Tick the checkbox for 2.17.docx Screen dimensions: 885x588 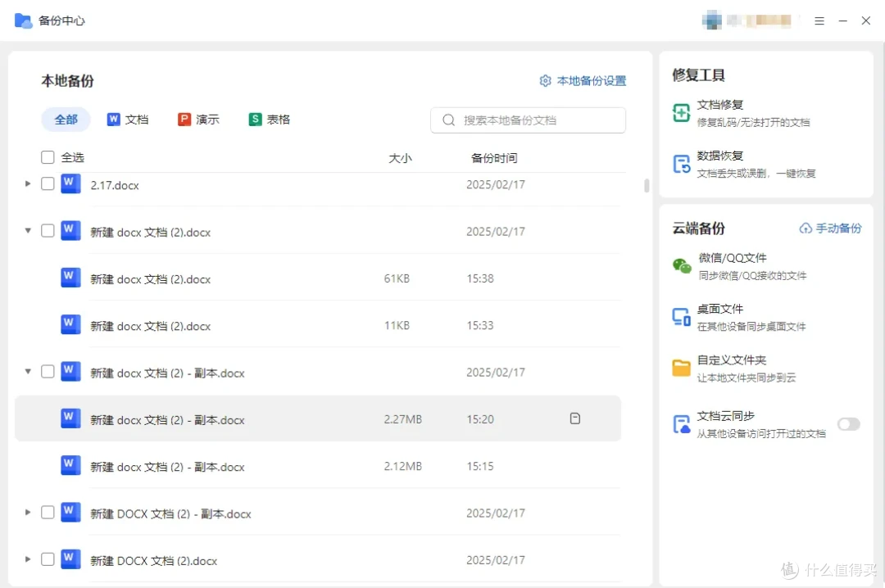tap(48, 184)
